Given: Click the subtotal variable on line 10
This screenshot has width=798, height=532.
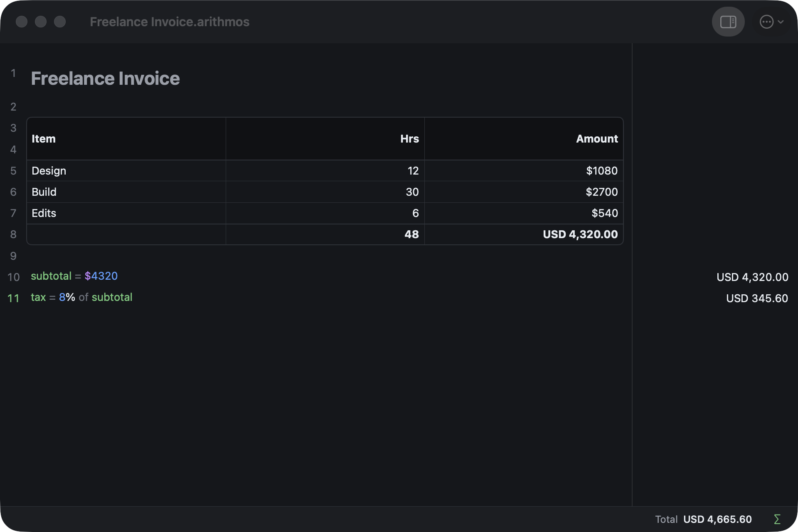Looking at the screenshot, I should click(51, 276).
